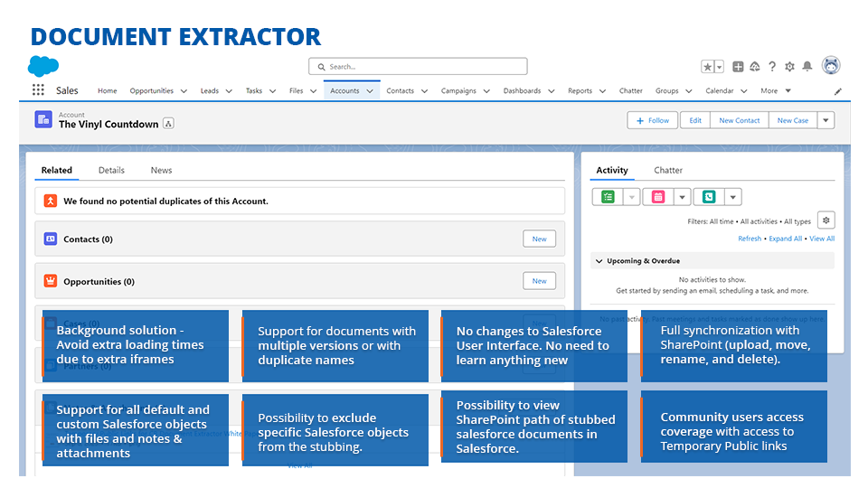This screenshot has width=868, height=488.
Task: Open the record actions dropdown next to New Case
Action: 826,120
